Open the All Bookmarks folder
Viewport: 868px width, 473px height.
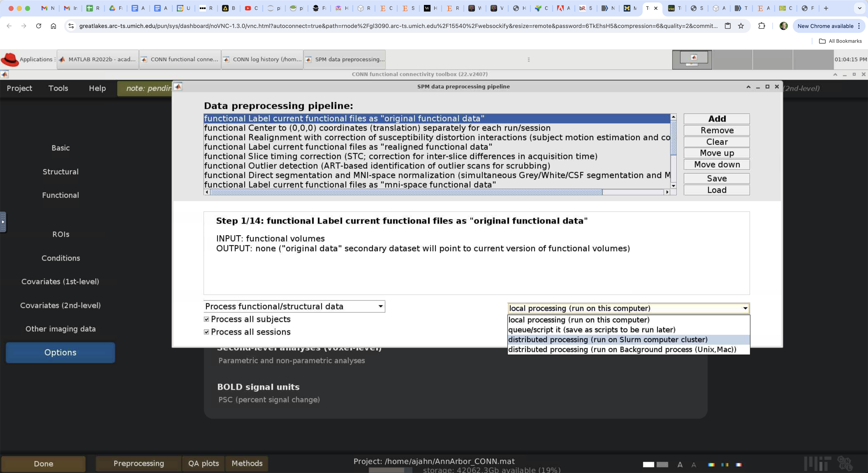840,41
